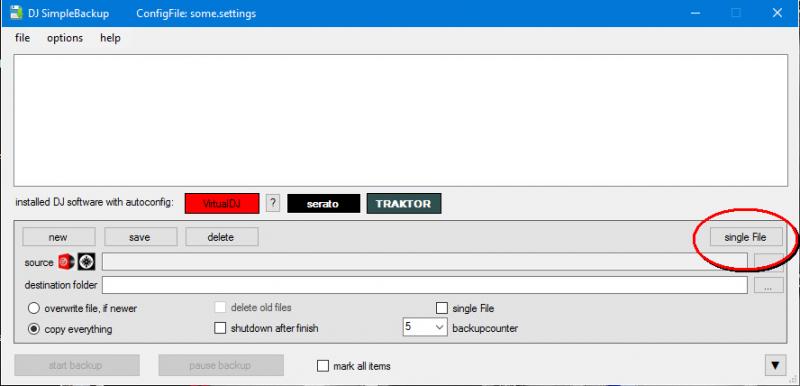Screen dimensions: 800x386
Task: Click the black Traktor source icon
Action: point(86,262)
